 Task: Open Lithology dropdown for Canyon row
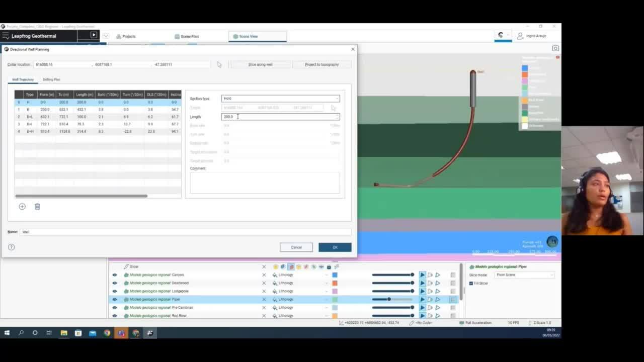click(x=300, y=275)
